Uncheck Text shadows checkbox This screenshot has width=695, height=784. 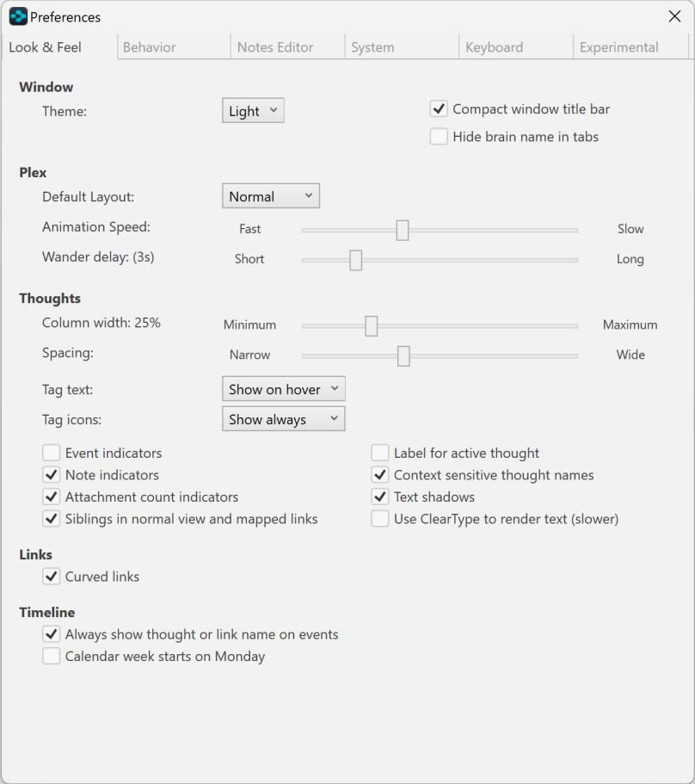(380, 497)
